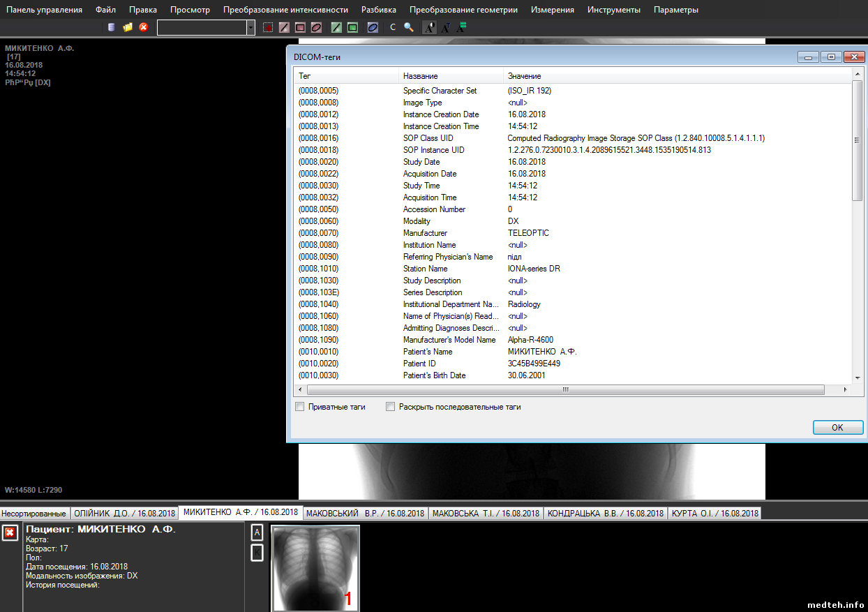Open the Преобразование интенсивности menu
The image size is (868, 612).
point(285,10)
